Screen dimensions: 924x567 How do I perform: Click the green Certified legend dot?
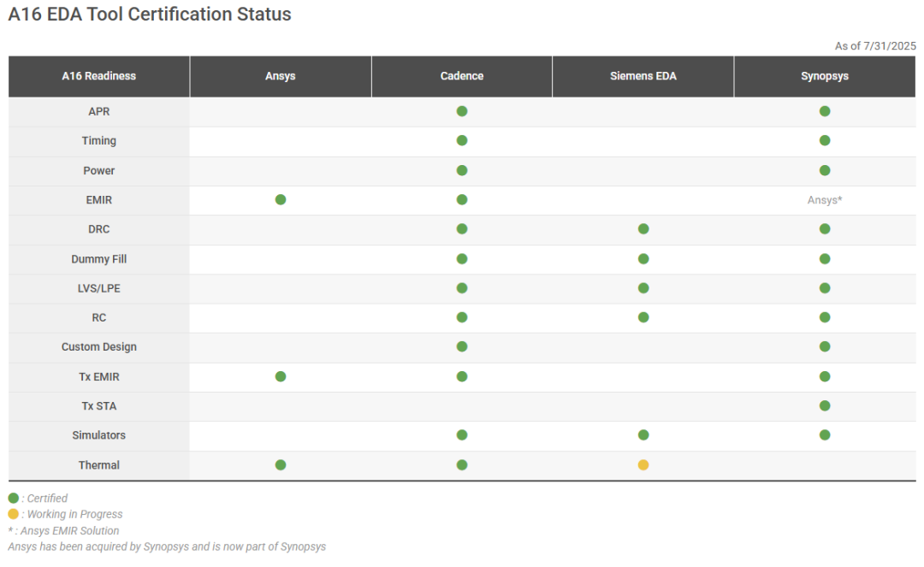point(13,498)
